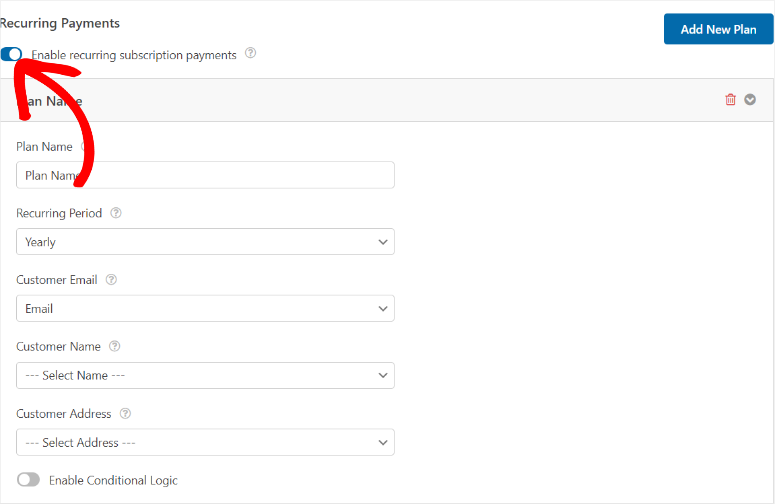Show help for Customer Address
Screen dimensions: 775x504
click(126, 414)
